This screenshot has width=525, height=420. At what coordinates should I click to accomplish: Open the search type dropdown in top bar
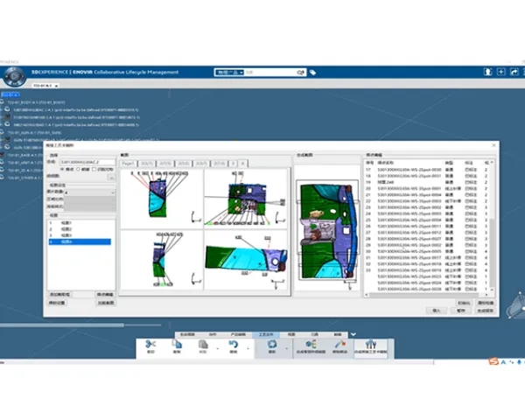click(x=229, y=73)
